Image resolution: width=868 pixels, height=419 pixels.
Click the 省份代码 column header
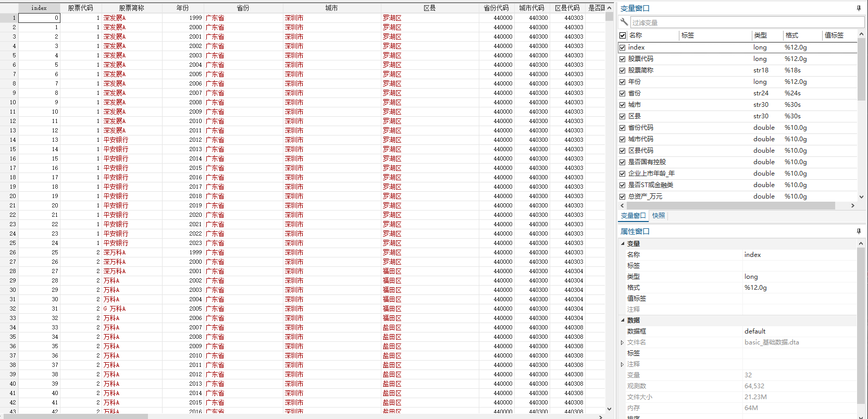coord(497,8)
